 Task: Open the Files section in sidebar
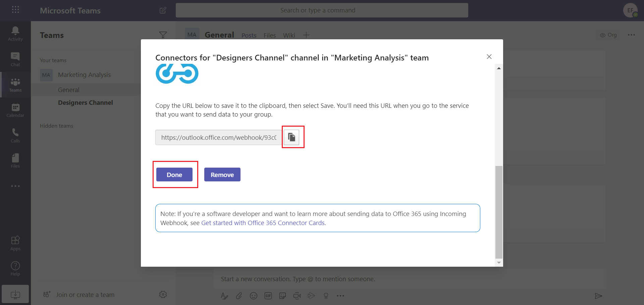[15, 161]
